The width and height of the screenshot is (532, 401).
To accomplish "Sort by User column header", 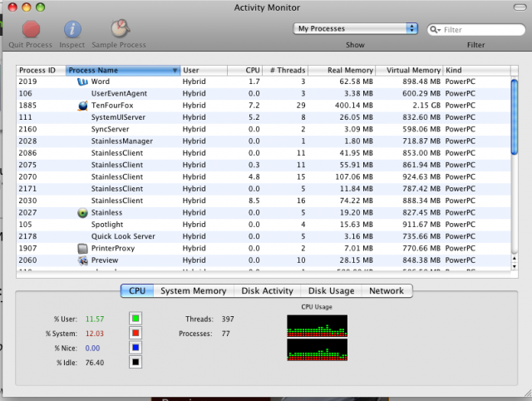I will [x=204, y=70].
